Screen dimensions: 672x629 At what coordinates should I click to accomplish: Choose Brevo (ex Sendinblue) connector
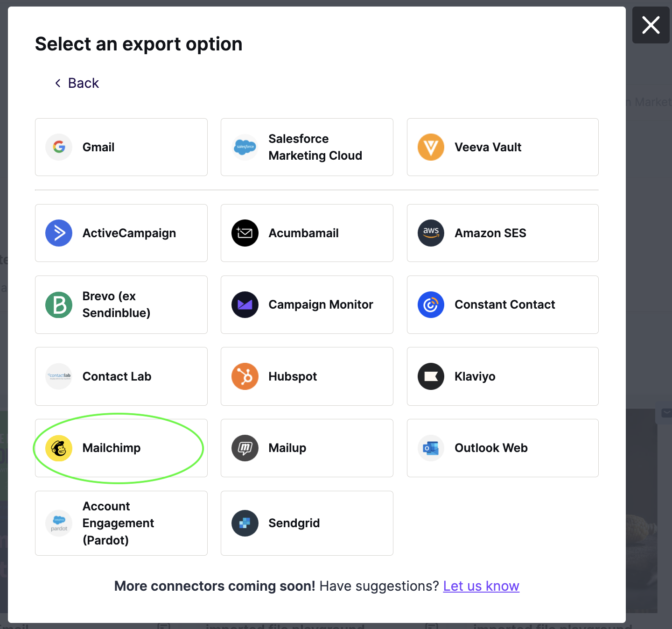click(121, 305)
